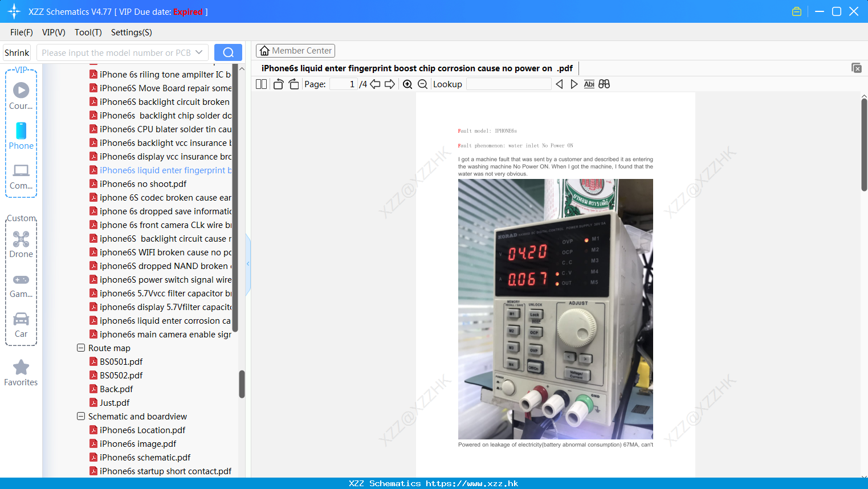Open the VIP(V) menu
Viewport: 868px width, 489px height.
[54, 32]
